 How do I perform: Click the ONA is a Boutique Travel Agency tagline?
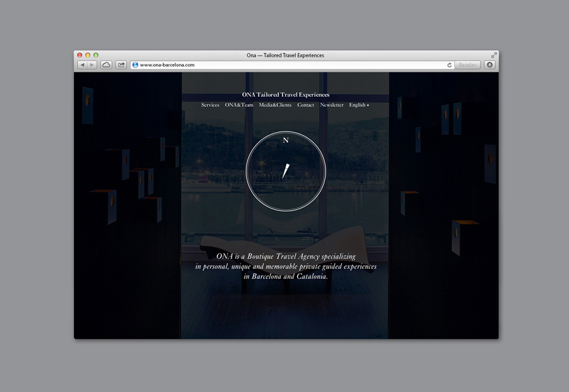click(x=286, y=266)
